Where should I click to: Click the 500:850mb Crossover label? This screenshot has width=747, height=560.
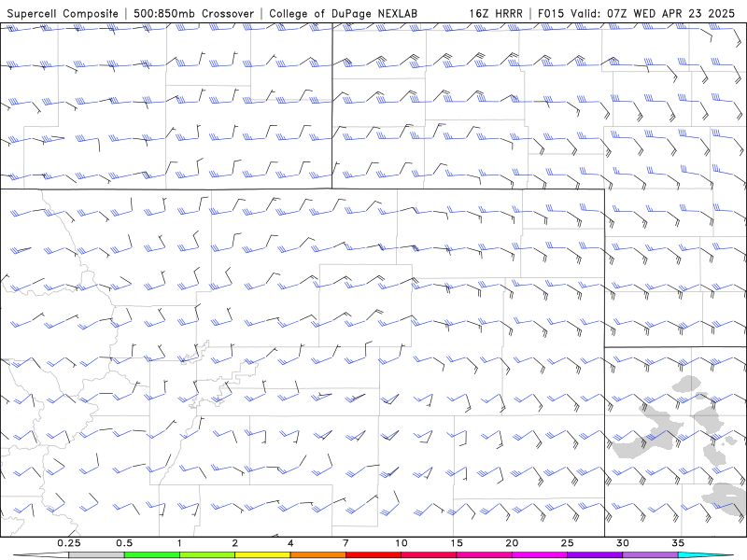194,13
